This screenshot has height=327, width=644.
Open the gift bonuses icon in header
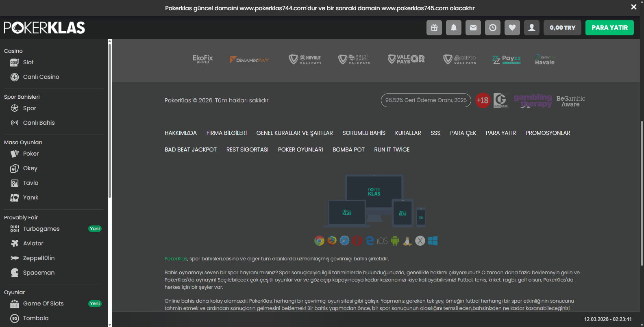[x=434, y=28]
